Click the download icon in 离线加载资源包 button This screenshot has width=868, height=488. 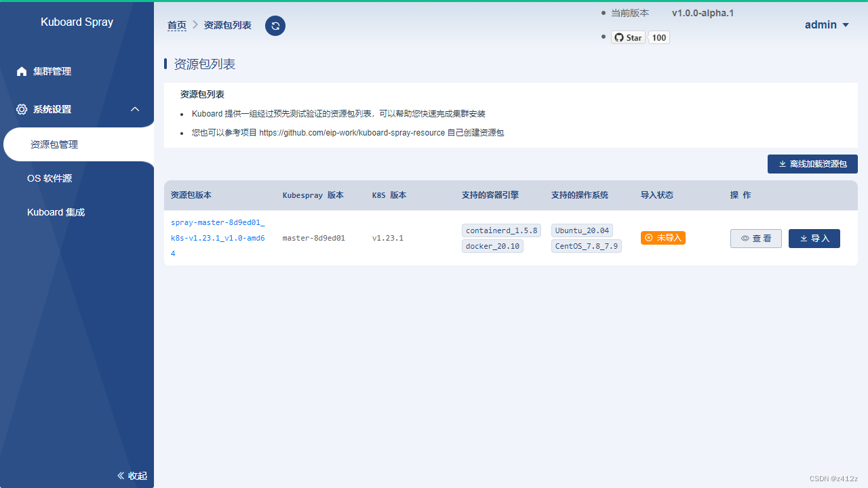(783, 163)
